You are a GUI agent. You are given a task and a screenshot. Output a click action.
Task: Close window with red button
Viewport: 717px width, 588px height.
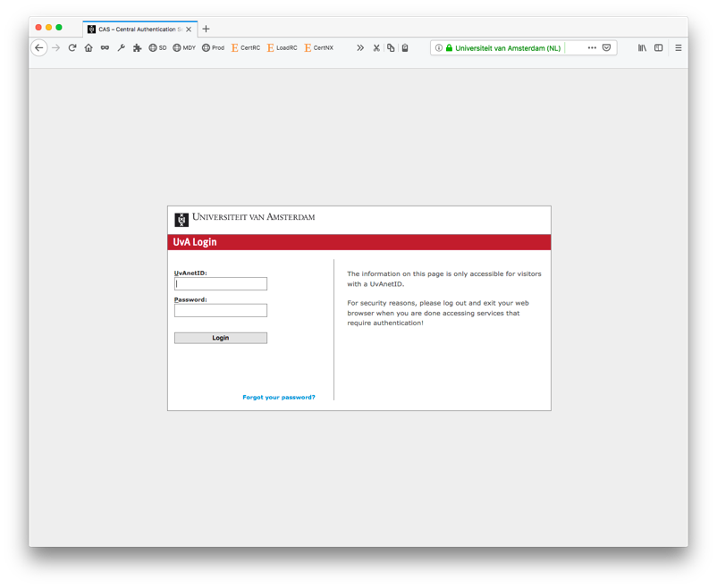[x=38, y=28]
